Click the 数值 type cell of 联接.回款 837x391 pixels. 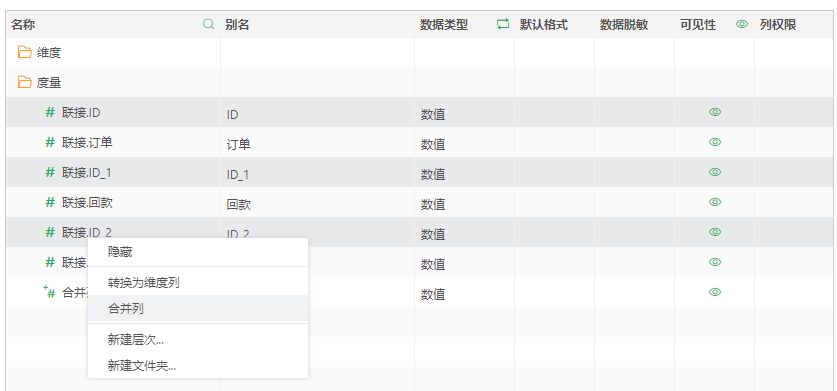click(433, 205)
